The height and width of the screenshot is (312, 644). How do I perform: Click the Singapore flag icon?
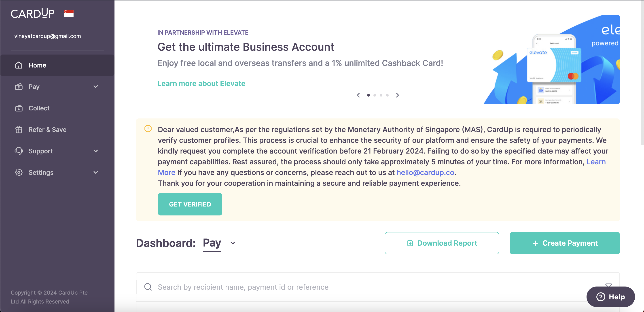(x=69, y=13)
